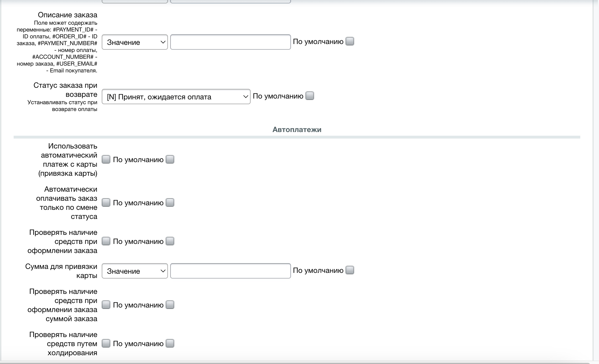599x364 pixels.
Task: Check default box for order total funds check
Action: click(x=170, y=305)
